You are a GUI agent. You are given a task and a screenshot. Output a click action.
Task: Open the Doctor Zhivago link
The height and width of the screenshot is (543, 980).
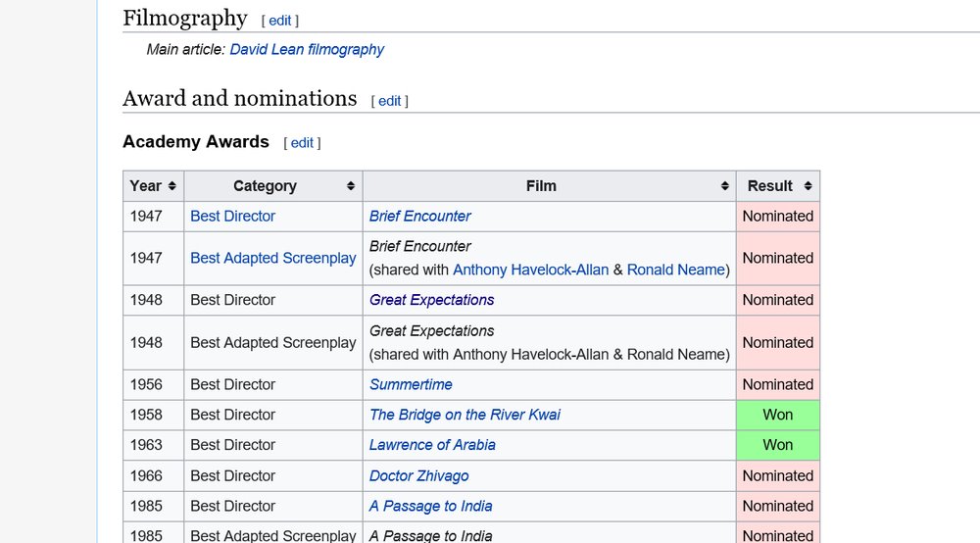click(418, 475)
